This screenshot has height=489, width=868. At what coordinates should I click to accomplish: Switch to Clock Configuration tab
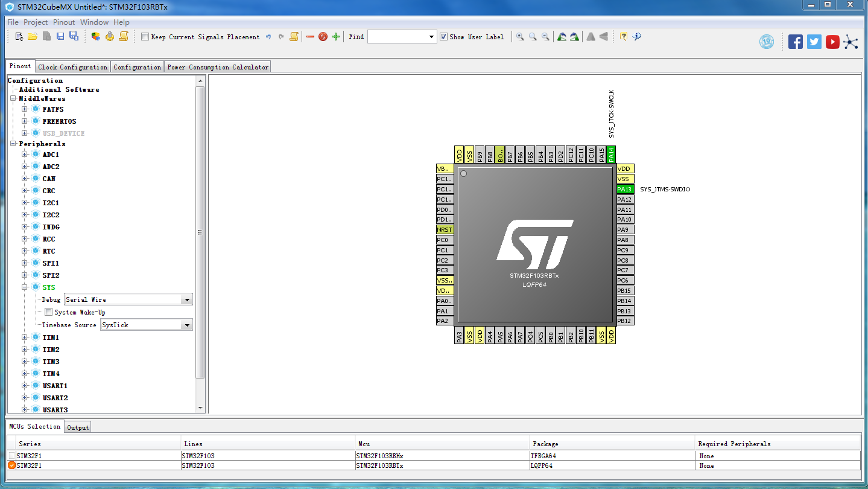73,67
